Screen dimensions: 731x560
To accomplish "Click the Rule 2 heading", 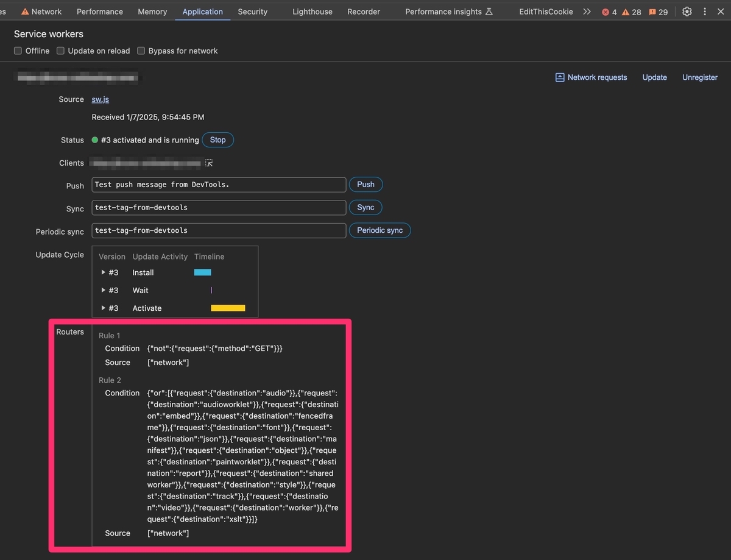I will tap(110, 380).
